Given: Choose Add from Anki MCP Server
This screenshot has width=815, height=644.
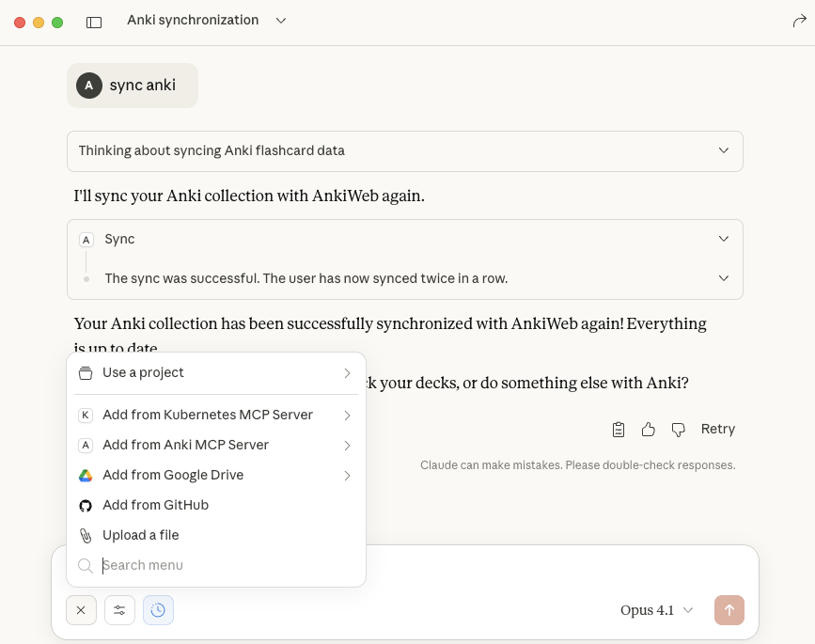Looking at the screenshot, I should point(186,445).
